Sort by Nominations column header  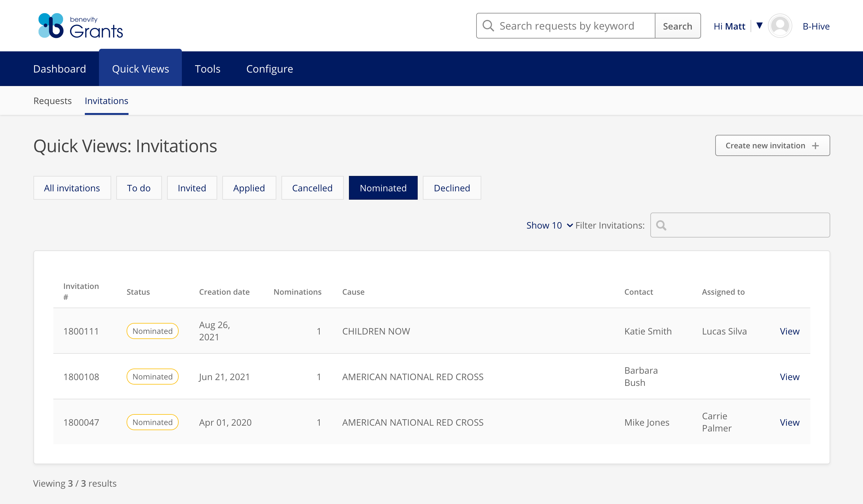click(x=297, y=292)
